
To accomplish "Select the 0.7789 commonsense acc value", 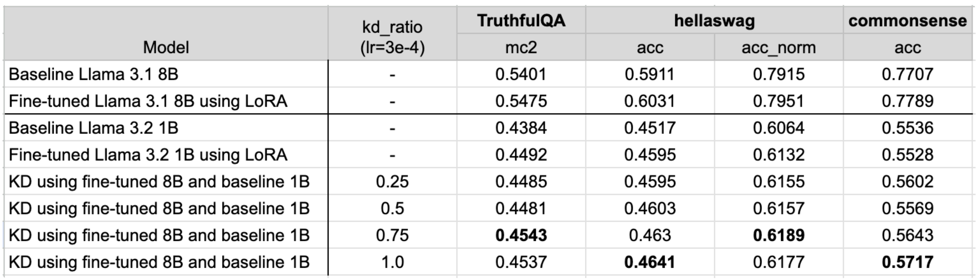I will pos(907,101).
